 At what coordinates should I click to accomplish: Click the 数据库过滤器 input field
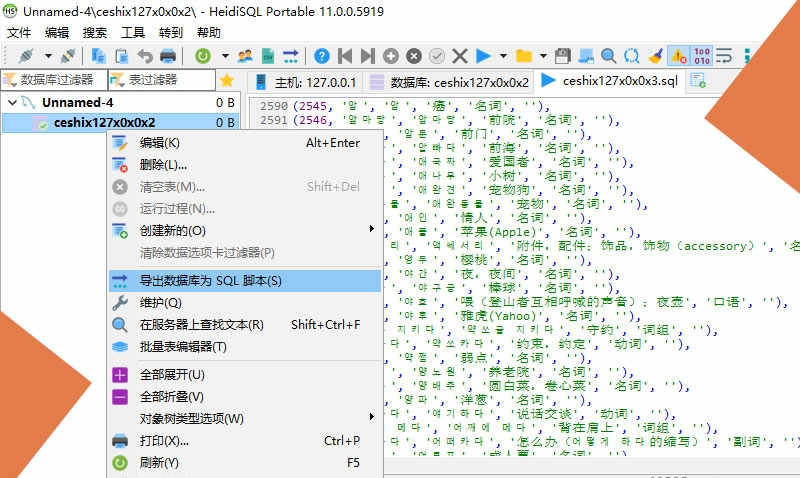(x=54, y=80)
